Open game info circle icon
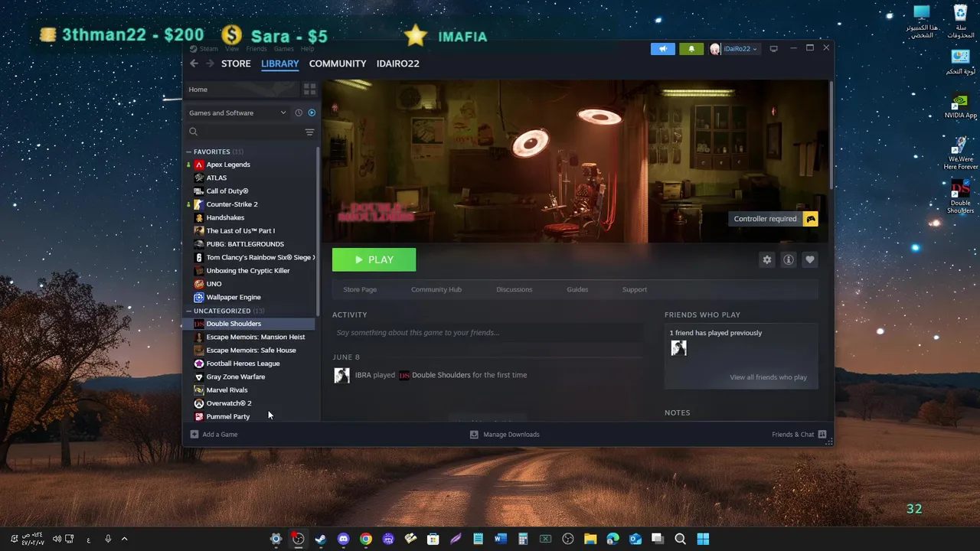The image size is (980, 551). pos(788,259)
